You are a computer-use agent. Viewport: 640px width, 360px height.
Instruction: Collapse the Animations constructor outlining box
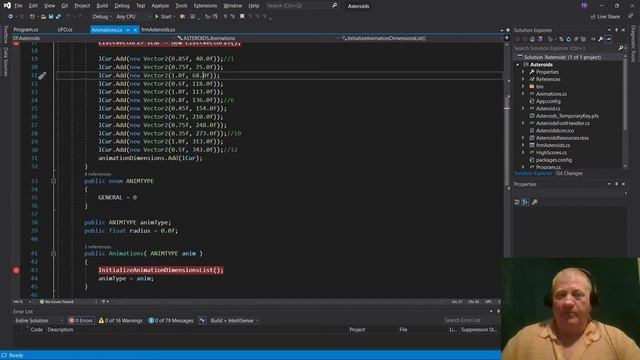tap(53, 253)
